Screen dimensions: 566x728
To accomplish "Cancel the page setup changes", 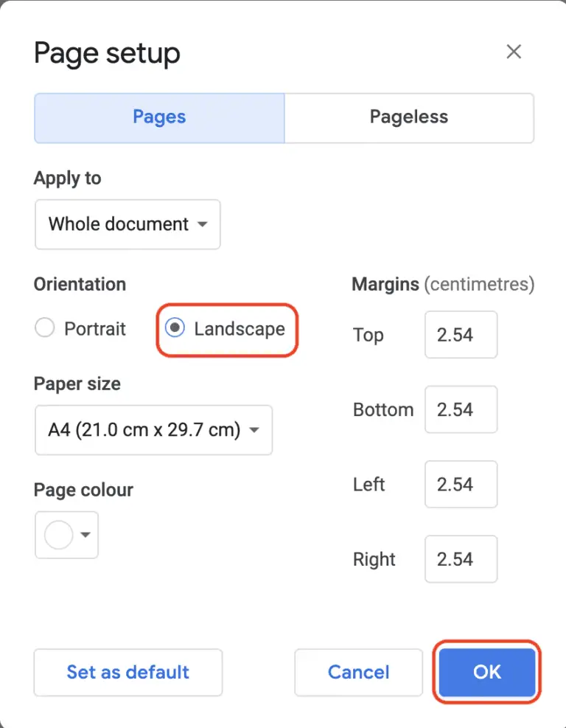I will 358,672.
